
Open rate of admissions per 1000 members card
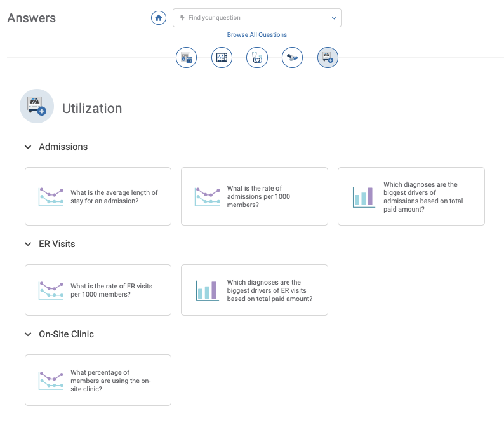[255, 196]
